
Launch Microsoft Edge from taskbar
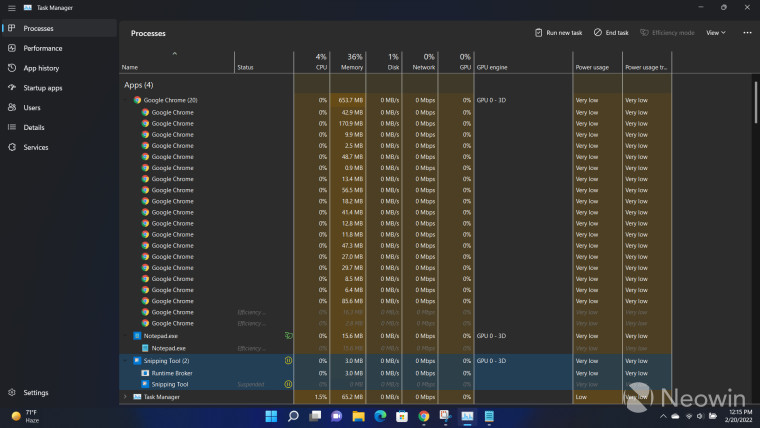tap(380, 416)
